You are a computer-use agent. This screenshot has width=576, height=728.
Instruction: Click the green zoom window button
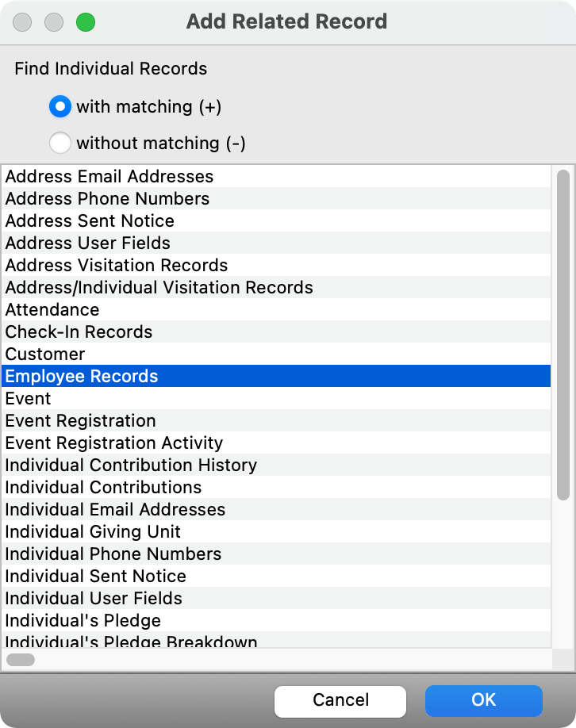[85, 22]
